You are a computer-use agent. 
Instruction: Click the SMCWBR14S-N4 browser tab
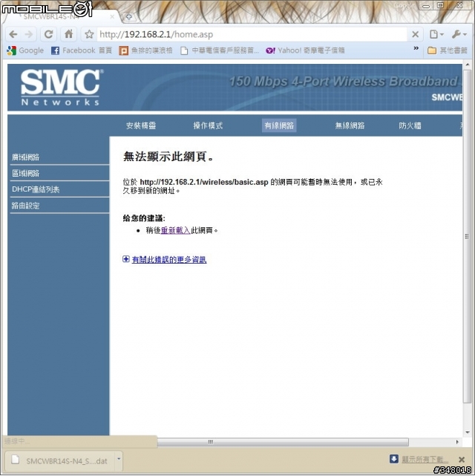coord(61,16)
